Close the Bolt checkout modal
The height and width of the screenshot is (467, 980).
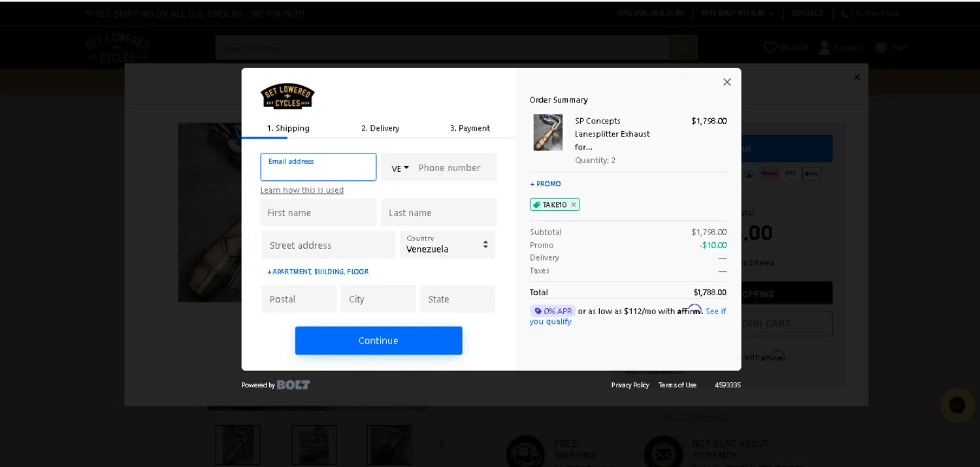click(x=727, y=82)
